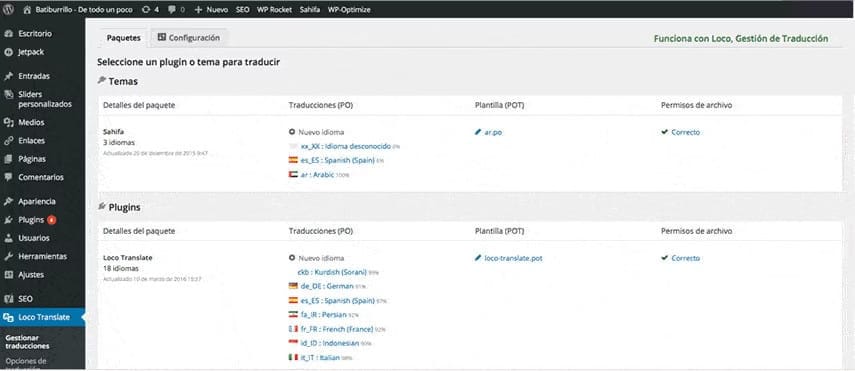Open the SEO menu in admin bar
Viewport: 855px width, 371px height.
pyautogui.click(x=243, y=9)
